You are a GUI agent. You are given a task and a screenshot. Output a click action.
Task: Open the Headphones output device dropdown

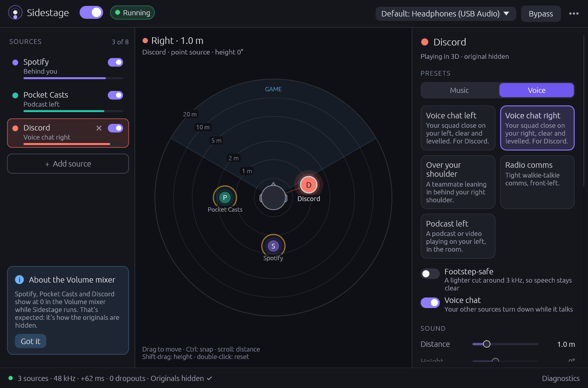[445, 14]
